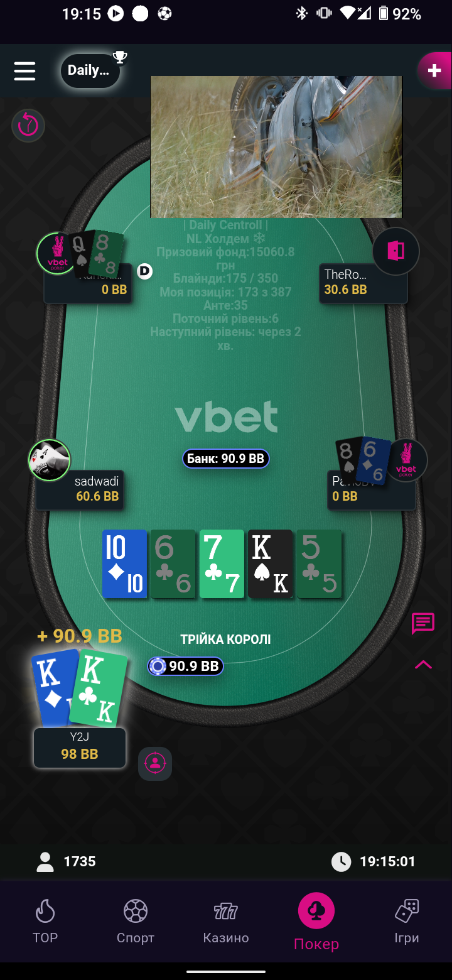This screenshot has height=980, width=452.
Task: Tap TheRo... player seat
Action: (x=363, y=282)
